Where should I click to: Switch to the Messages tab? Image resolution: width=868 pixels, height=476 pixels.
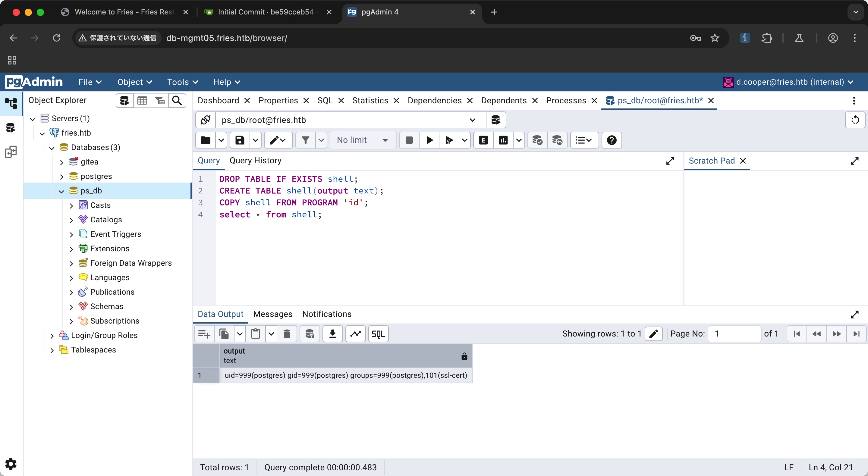272,314
